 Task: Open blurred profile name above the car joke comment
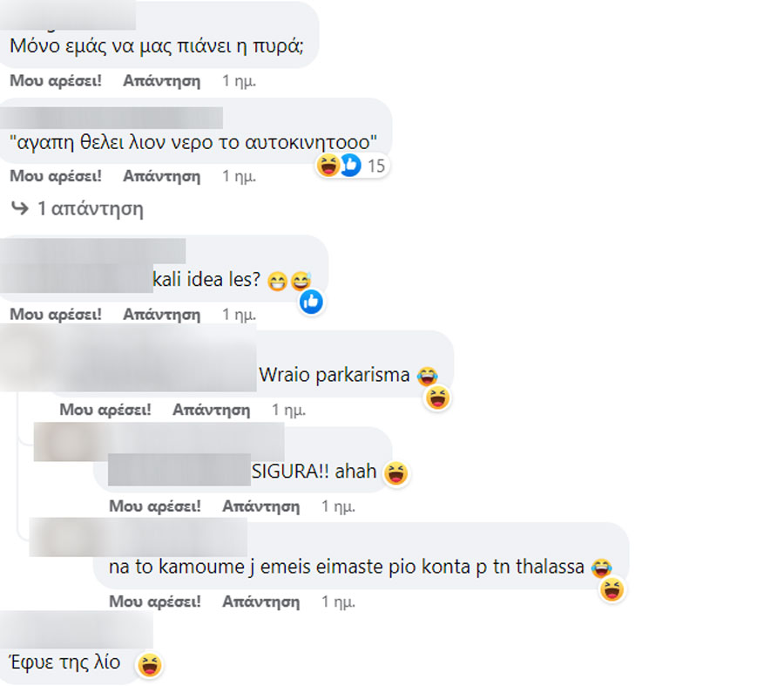[111, 118]
